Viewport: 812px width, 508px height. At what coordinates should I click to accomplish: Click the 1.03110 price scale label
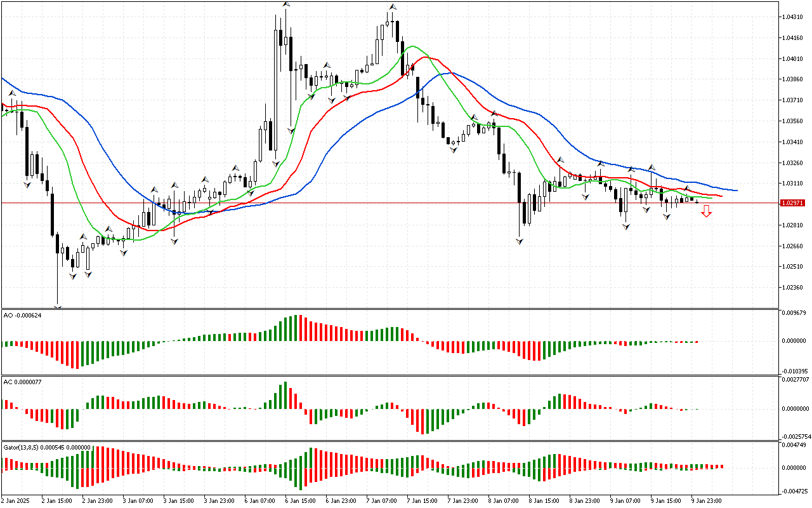click(793, 184)
